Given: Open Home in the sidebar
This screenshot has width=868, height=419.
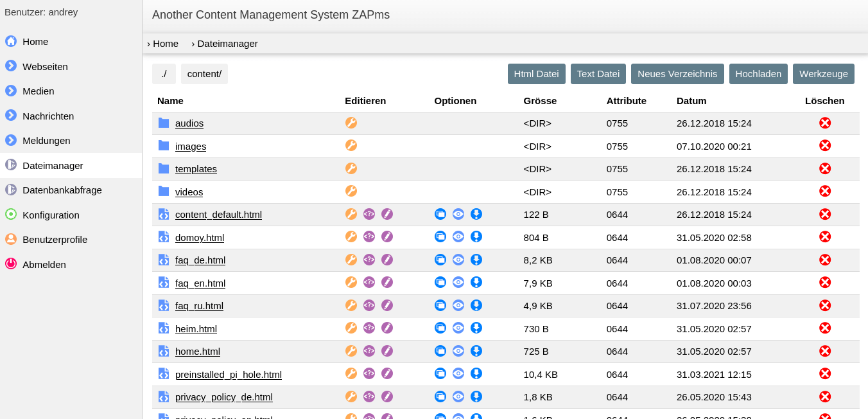Looking at the screenshot, I should coord(71,41).
